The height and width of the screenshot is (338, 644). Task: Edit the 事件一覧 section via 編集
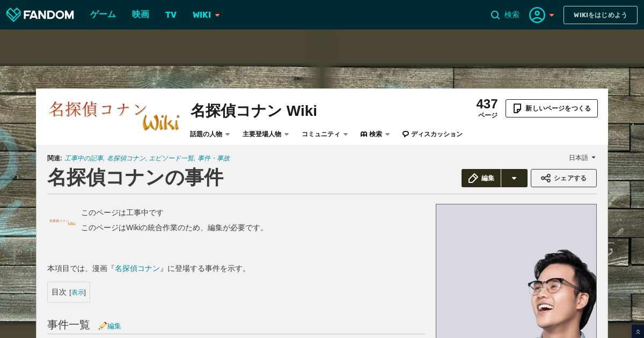(x=114, y=326)
